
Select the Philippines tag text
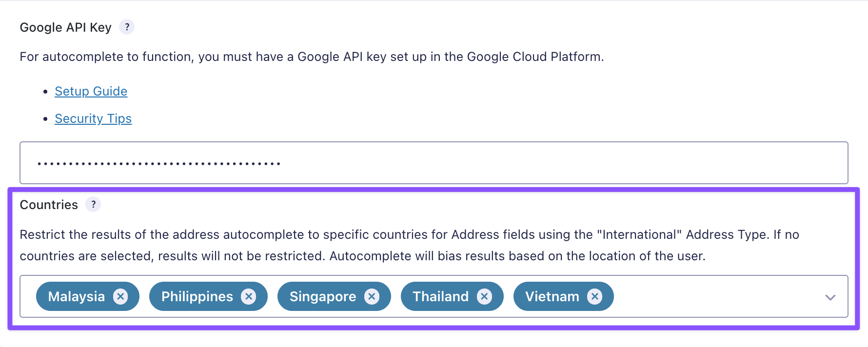point(197,296)
